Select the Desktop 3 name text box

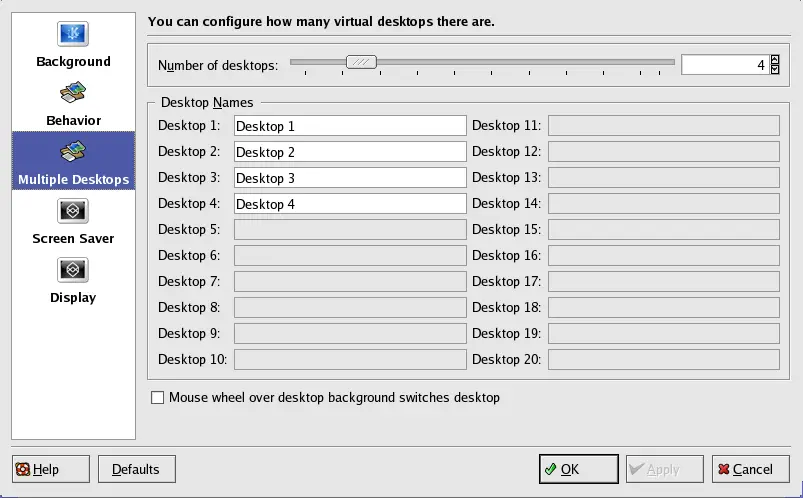tap(350, 178)
